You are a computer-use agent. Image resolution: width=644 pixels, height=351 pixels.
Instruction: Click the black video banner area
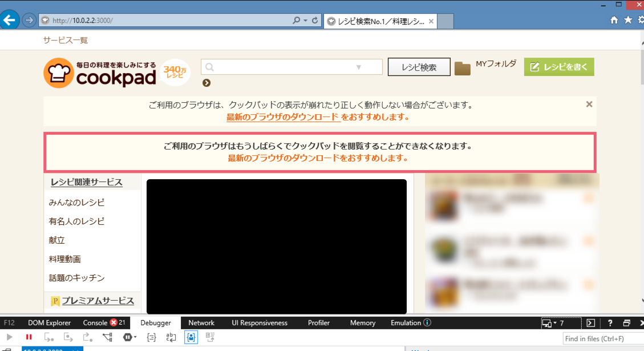pos(277,247)
